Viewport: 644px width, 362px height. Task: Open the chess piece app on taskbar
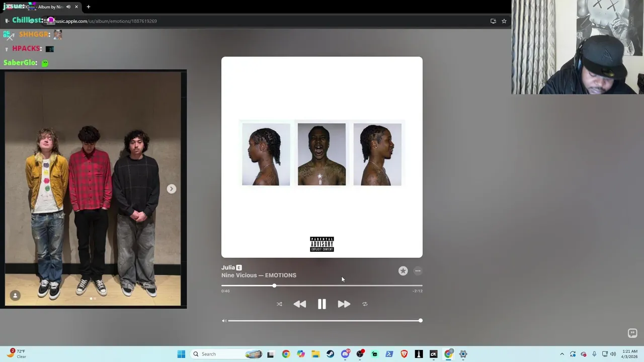coord(419,354)
